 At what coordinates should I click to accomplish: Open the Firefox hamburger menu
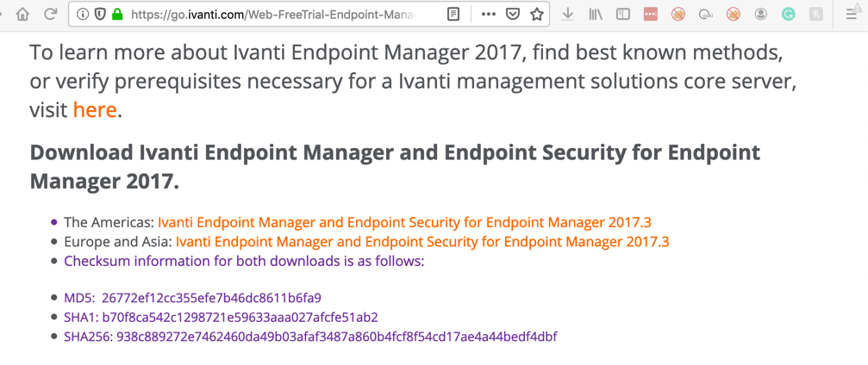click(x=852, y=14)
